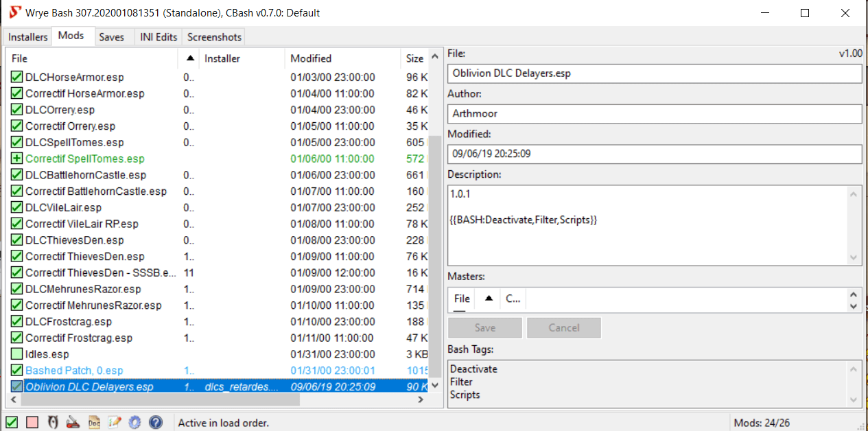Click the Filter bash tag
The height and width of the screenshot is (431, 868).
pos(461,382)
